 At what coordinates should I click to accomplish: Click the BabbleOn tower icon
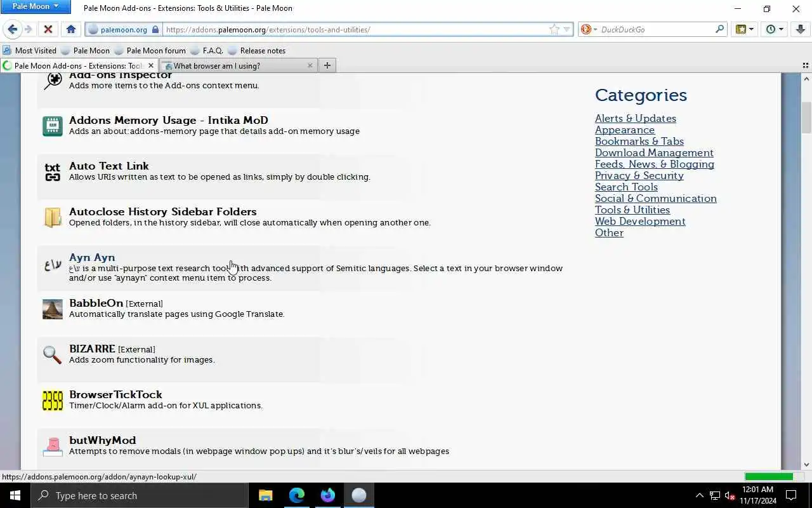53,309
